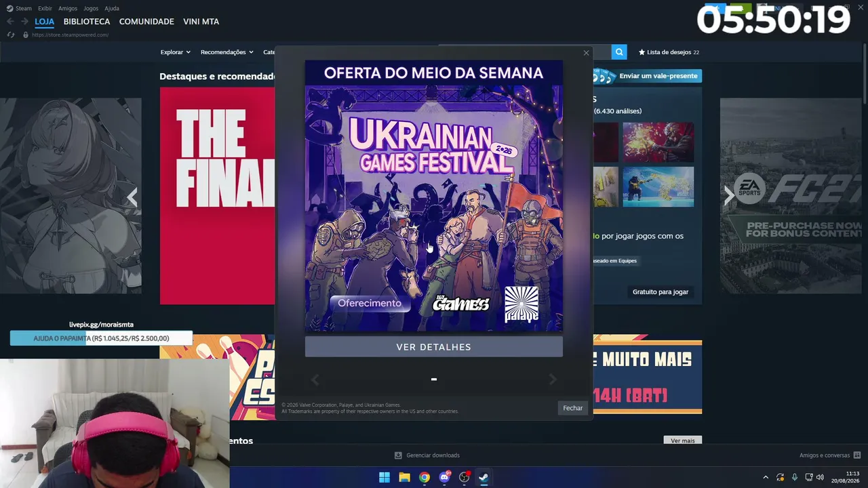
Task: Go to the previous offer in popup
Action: pyautogui.click(x=315, y=380)
